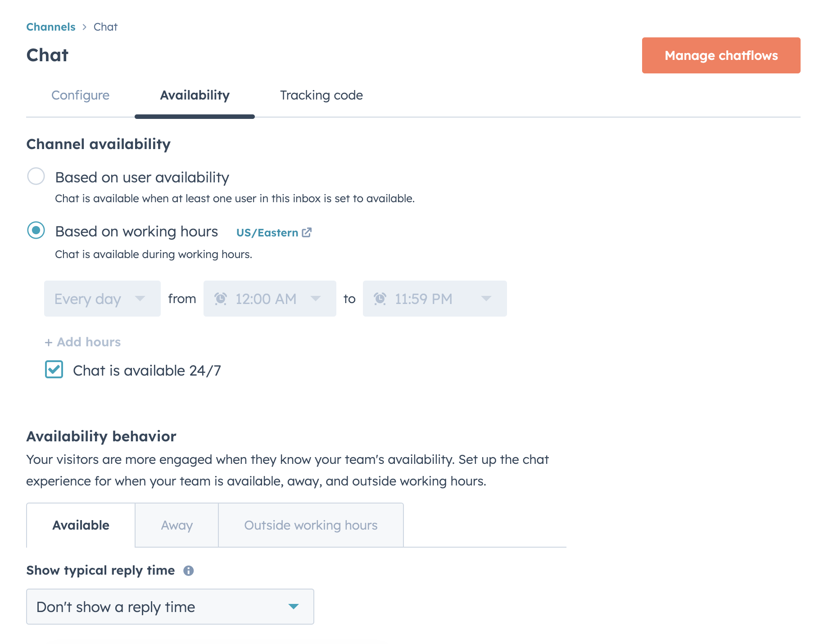The height and width of the screenshot is (644, 824).
Task: Open the Don't show a reply time dropdown
Action: pos(170,607)
